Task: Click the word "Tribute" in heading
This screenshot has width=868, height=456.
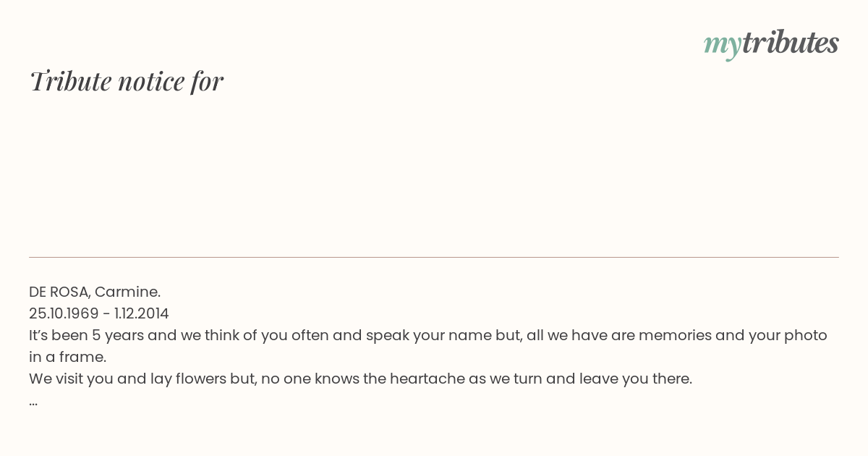Action: coord(70,81)
